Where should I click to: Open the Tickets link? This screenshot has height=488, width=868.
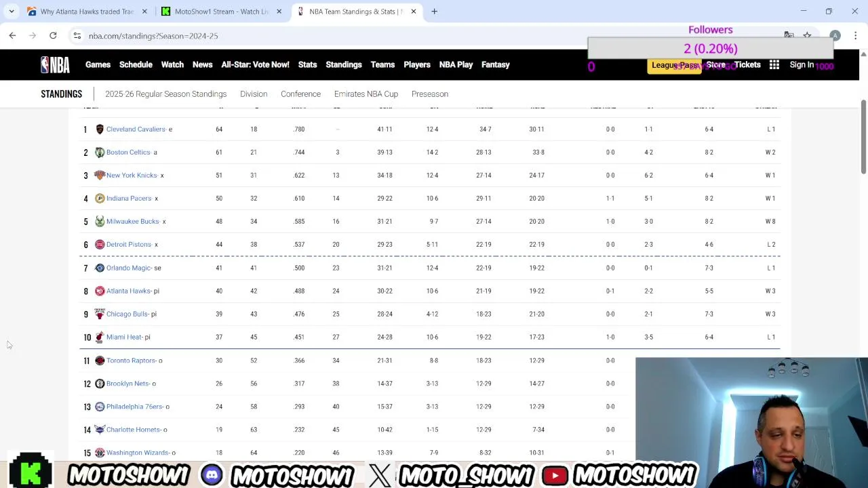click(747, 64)
